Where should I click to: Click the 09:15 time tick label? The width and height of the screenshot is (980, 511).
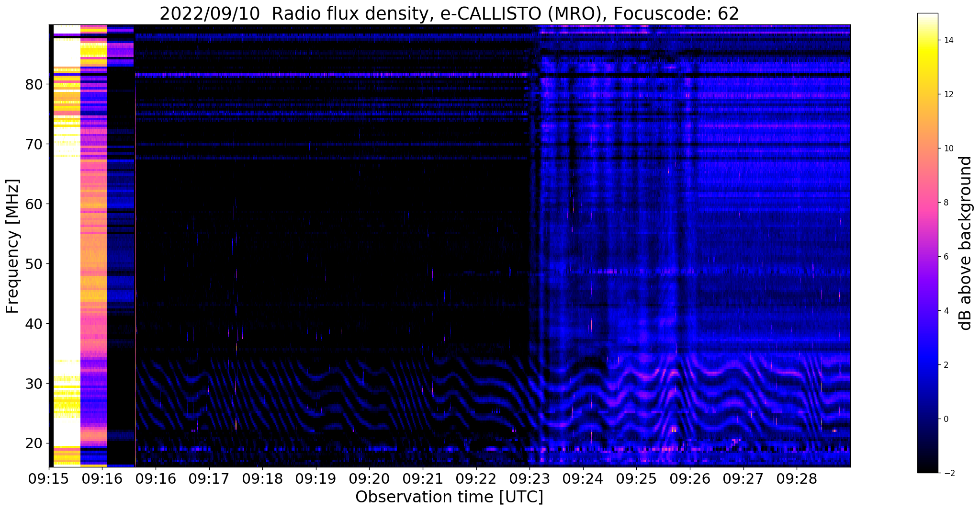click(x=49, y=479)
